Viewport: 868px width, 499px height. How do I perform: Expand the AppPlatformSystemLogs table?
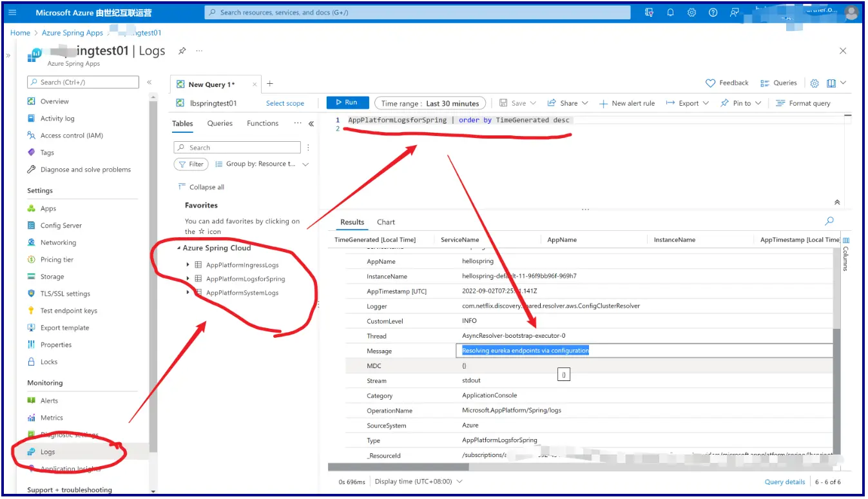pos(188,292)
